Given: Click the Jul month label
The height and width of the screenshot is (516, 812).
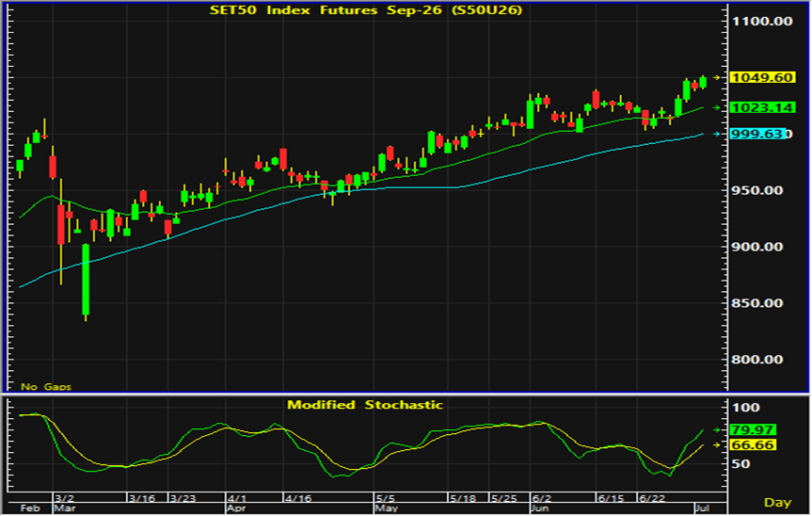Looking at the screenshot, I should point(702,508).
